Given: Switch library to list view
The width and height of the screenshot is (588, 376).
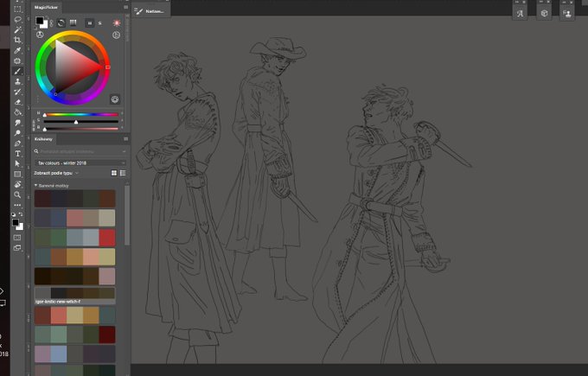Looking at the screenshot, I should click(x=123, y=173).
